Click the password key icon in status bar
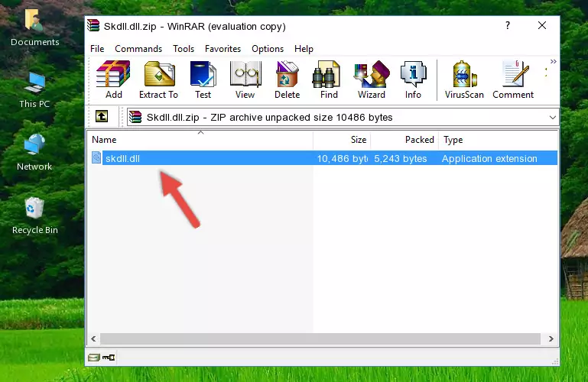Viewport: 588px width, 382px height. click(x=109, y=358)
